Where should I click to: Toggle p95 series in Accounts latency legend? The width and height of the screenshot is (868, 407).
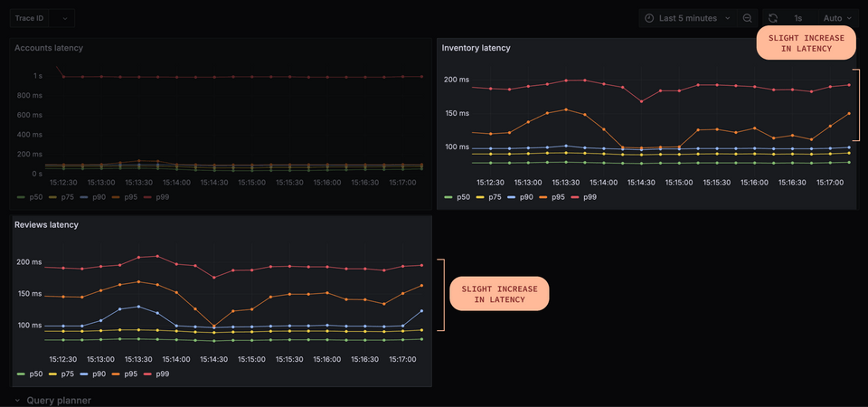[124, 196]
